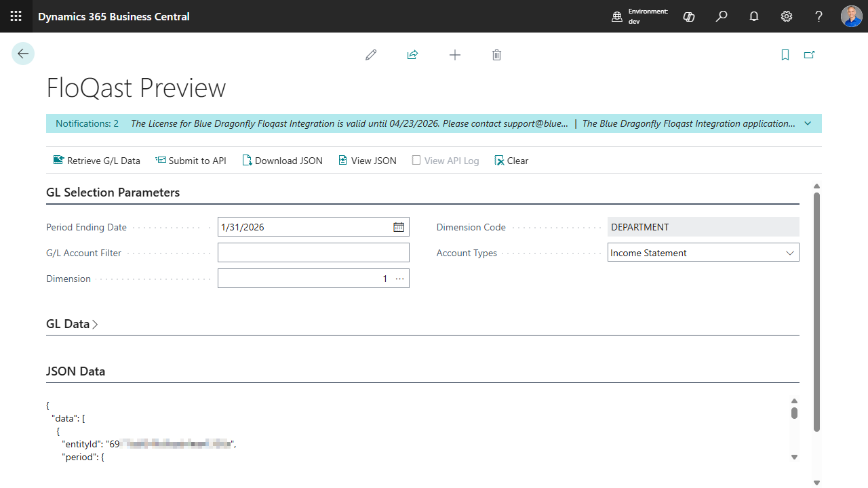Go back with the arrow button
The image size is (868, 488).
point(23,54)
